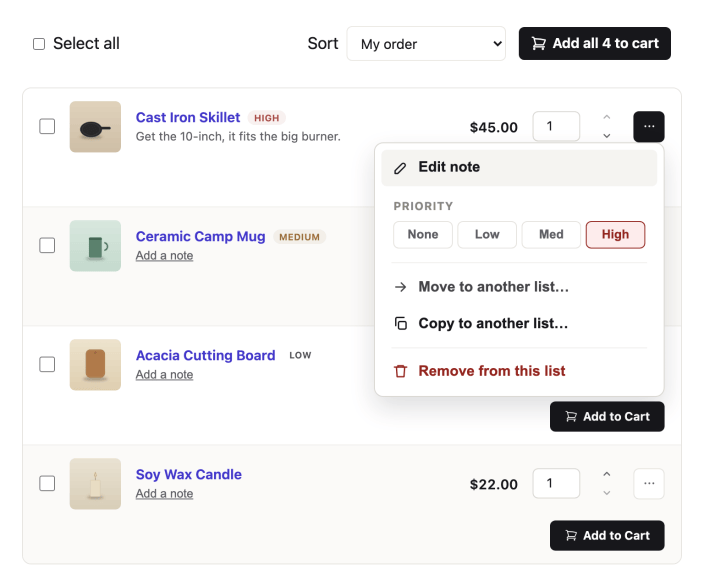
Task: Choose Copy to another list…
Action: pyautogui.click(x=519, y=323)
